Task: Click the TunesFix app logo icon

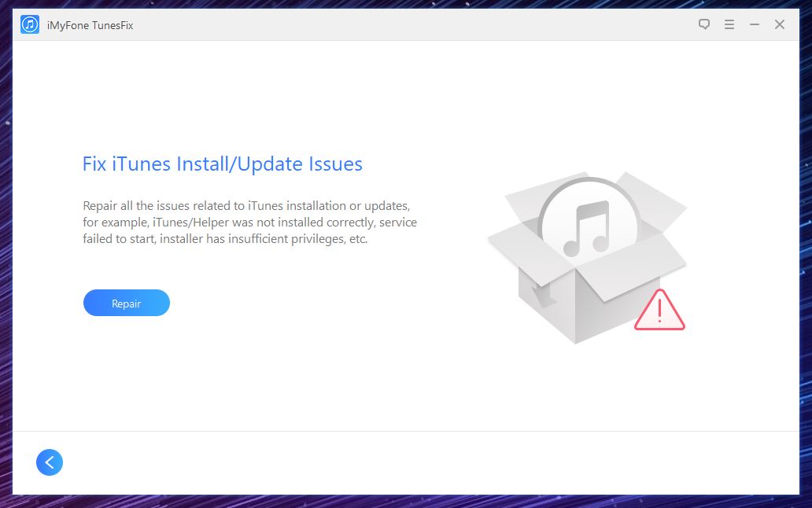Action: click(x=30, y=24)
